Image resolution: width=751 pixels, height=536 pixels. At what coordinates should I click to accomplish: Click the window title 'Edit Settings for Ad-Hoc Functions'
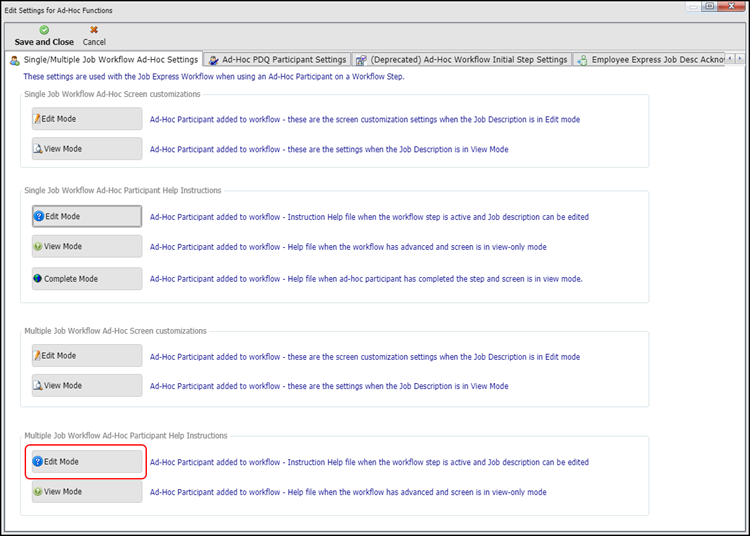58,10
